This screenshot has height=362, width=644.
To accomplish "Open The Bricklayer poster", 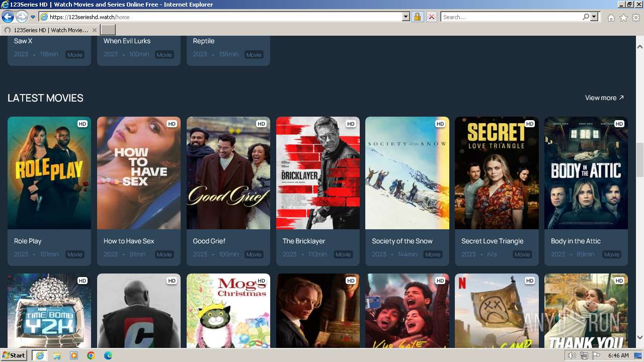I will click(x=318, y=173).
